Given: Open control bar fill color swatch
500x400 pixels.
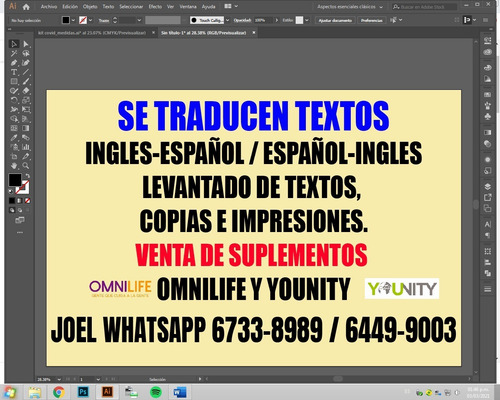Looking at the screenshot, I should click(x=66, y=20).
